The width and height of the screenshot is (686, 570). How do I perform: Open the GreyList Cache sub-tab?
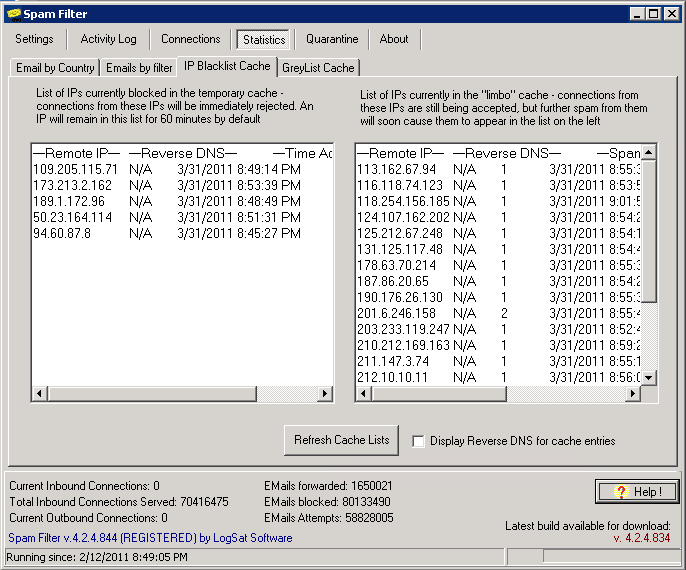pos(318,67)
